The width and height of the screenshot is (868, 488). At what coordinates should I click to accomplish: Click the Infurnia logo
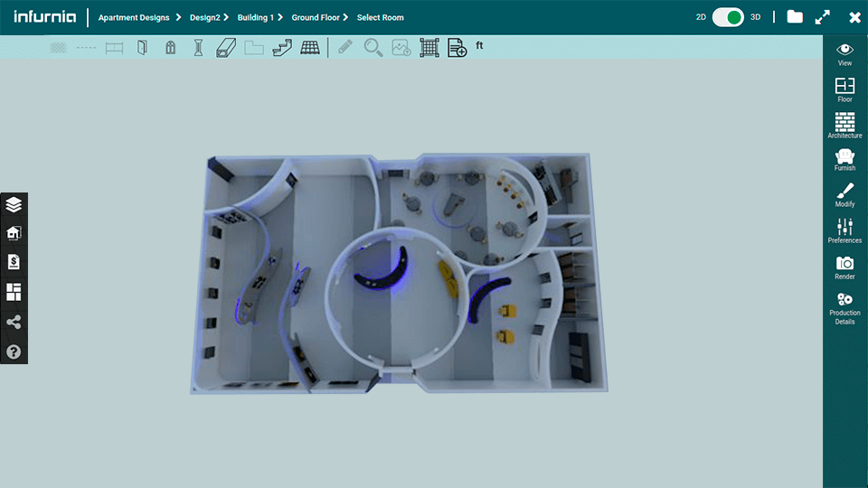(45, 17)
